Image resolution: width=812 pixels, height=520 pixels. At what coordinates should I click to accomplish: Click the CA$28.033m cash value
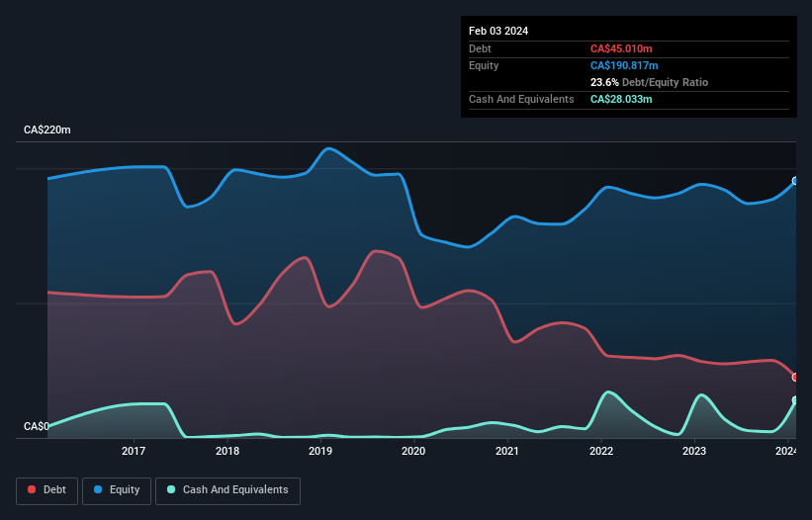[x=621, y=99]
